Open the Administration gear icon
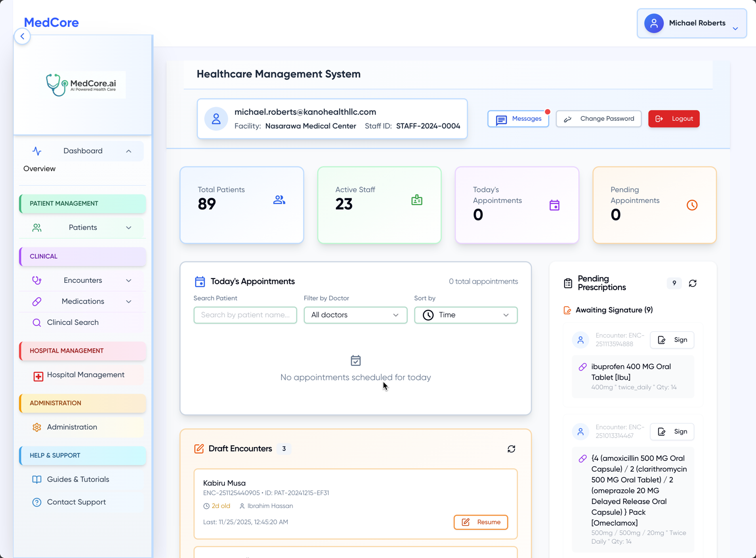Image resolution: width=756 pixels, height=558 pixels. click(x=37, y=427)
